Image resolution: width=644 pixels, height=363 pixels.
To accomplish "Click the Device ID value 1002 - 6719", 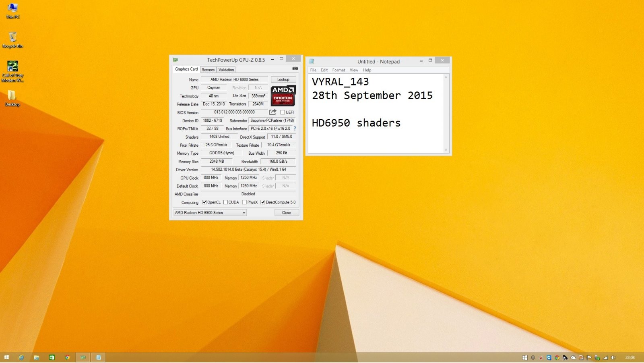I will click(213, 120).
